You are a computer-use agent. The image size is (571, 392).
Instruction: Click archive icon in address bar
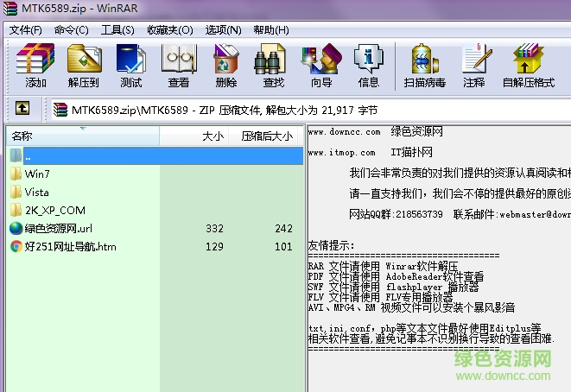[60, 110]
